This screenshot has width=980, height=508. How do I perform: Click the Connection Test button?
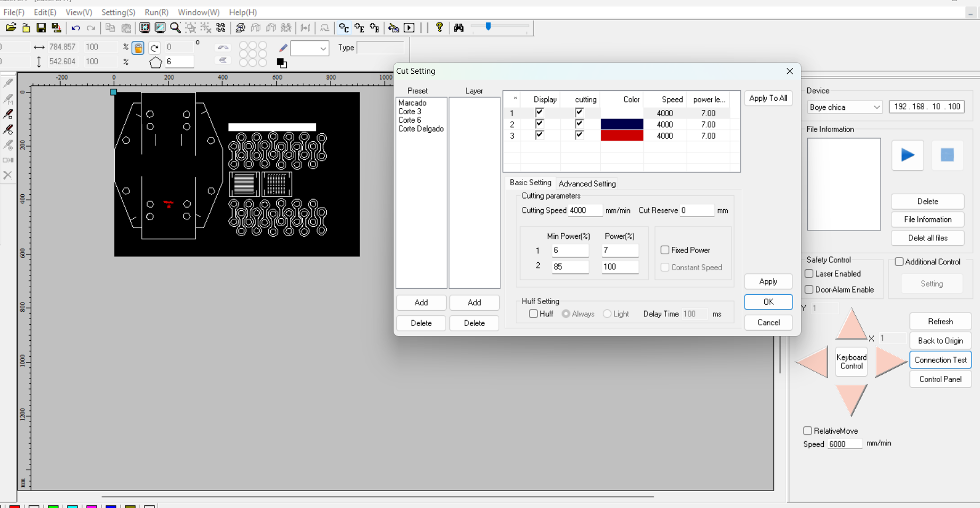(x=940, y=360)
